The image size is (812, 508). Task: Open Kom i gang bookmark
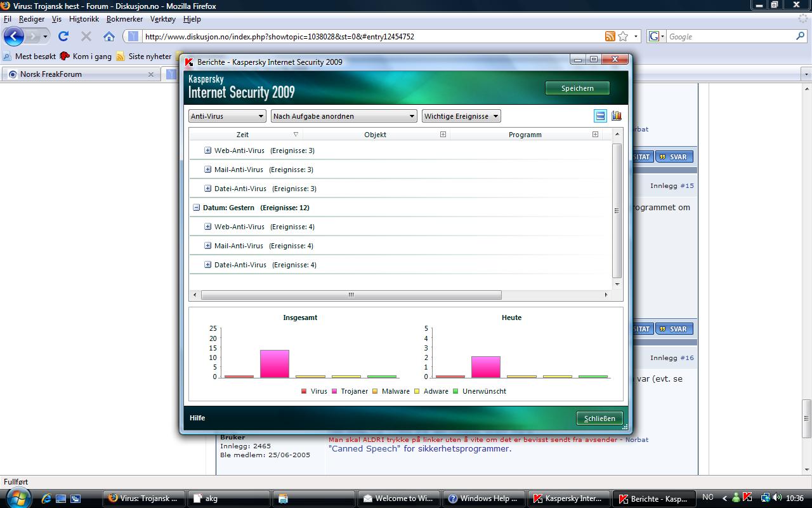pos(86,56)
